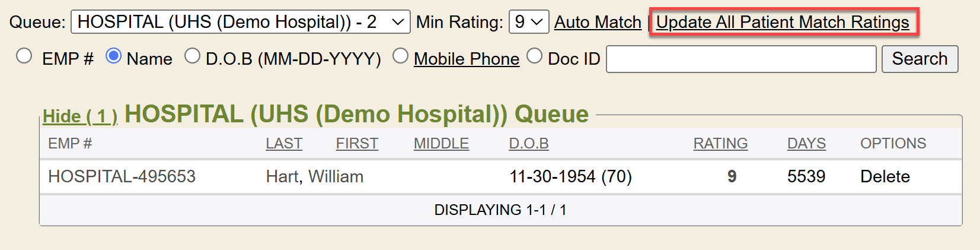Click the Mobile Phone link
This screenshot has height=250, width=980.
click(467, 59)
